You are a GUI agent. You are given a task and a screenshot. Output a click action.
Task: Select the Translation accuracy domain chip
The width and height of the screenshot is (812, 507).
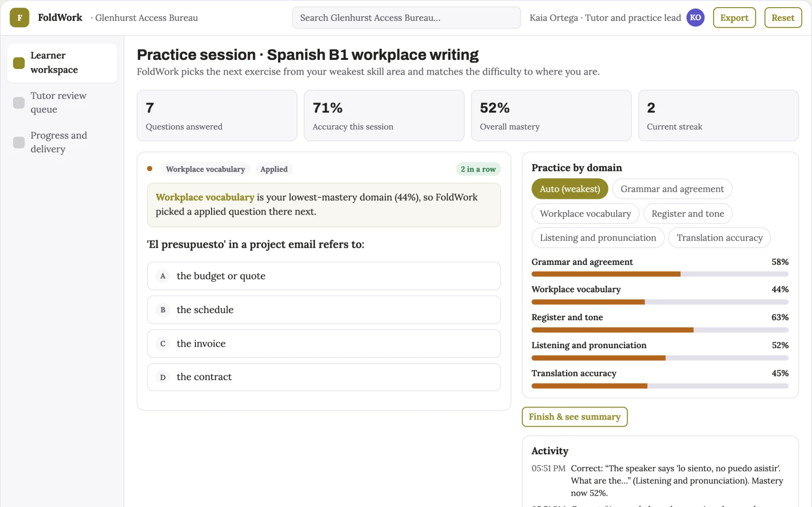(x=720, y=238)
